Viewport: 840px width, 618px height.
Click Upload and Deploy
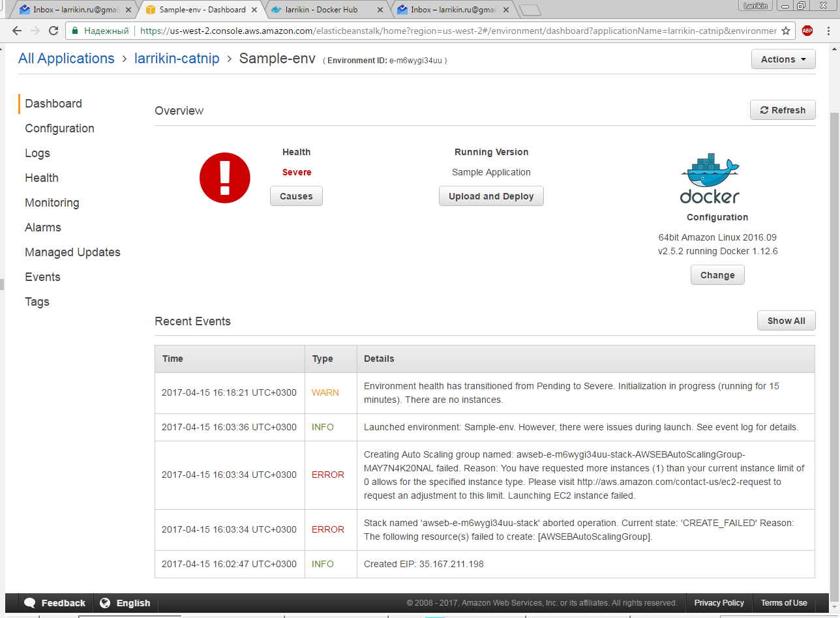491,196
